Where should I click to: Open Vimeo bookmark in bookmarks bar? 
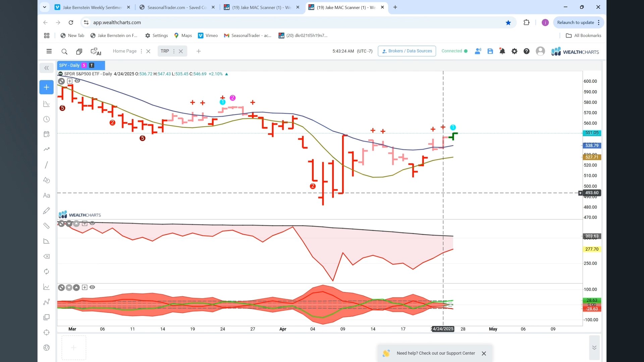208,36
